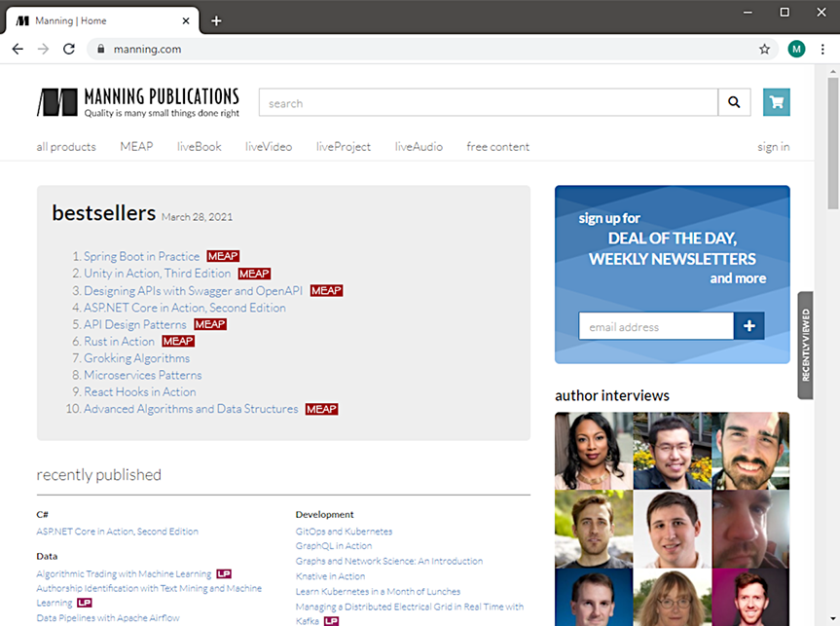
Task: Open the all products menu
Action: coord(66,147)
